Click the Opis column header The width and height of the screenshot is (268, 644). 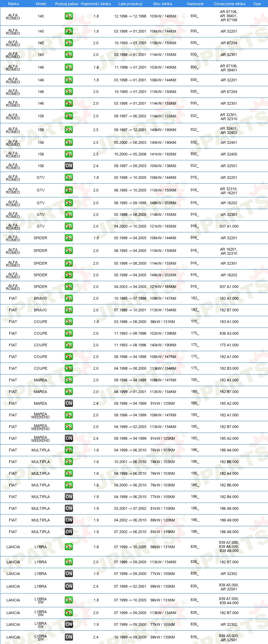click(257, 4)
